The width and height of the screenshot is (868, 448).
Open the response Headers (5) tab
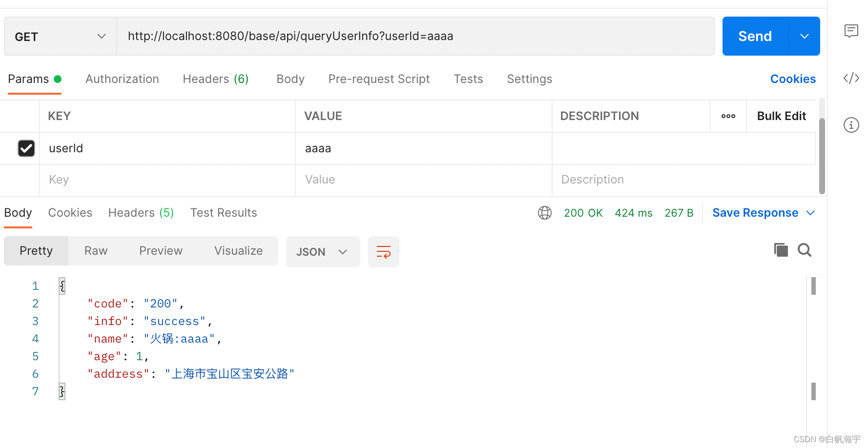141,213
